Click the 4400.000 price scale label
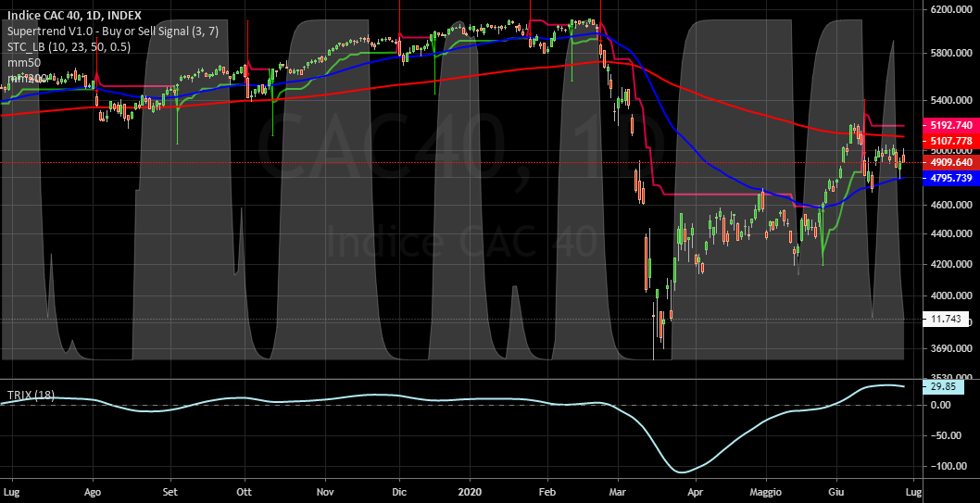 [x=950, y=233]
